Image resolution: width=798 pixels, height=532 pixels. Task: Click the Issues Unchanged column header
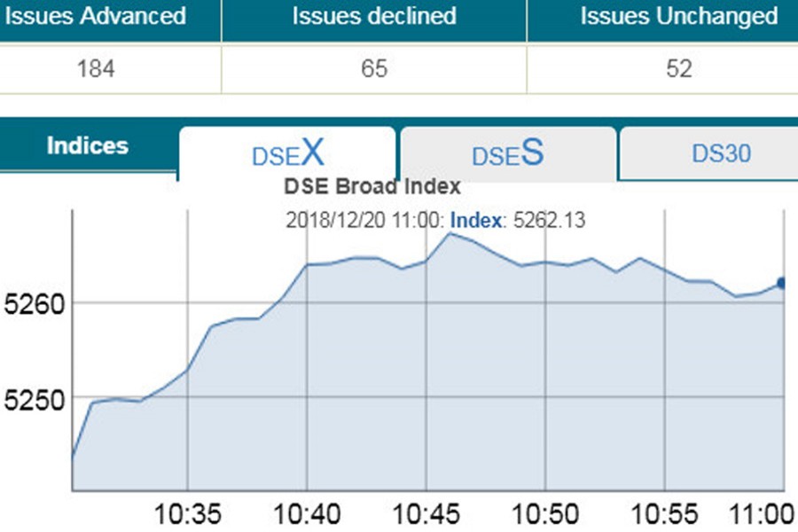click(x=679, y=16)
